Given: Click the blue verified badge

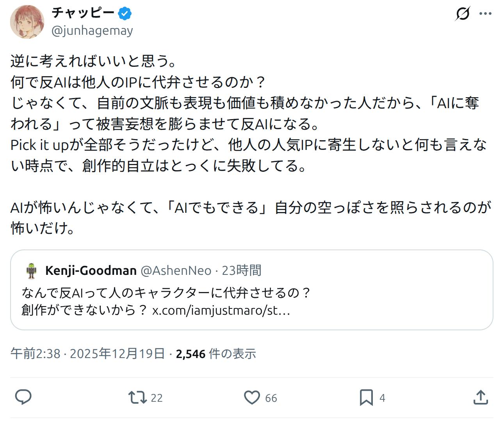Looking at the screenshot, I should point(125,14).
